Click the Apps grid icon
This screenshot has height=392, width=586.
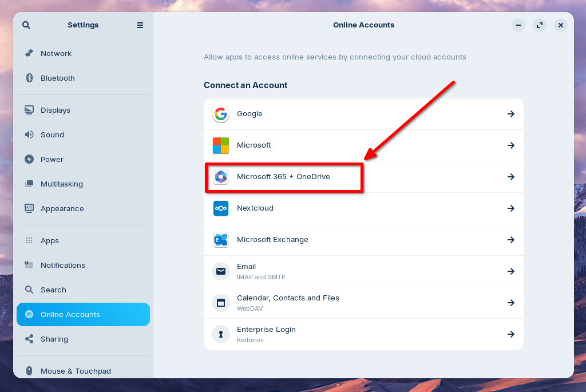[29, 240]
